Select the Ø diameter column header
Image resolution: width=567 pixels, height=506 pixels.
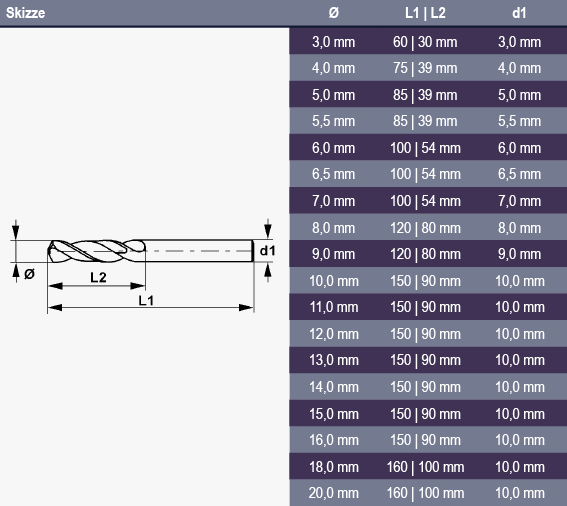[333, 13]
